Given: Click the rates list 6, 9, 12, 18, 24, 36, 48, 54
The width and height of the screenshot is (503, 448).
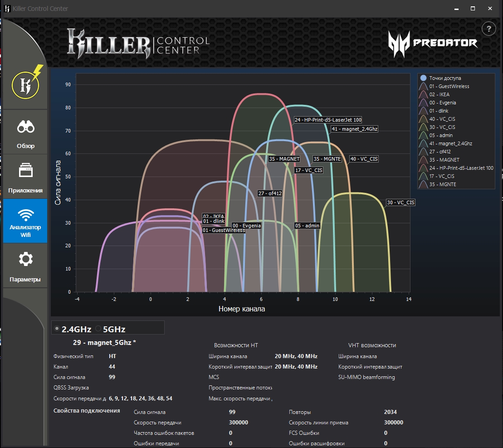Looking at the screenshot, I should coord(141,398).
